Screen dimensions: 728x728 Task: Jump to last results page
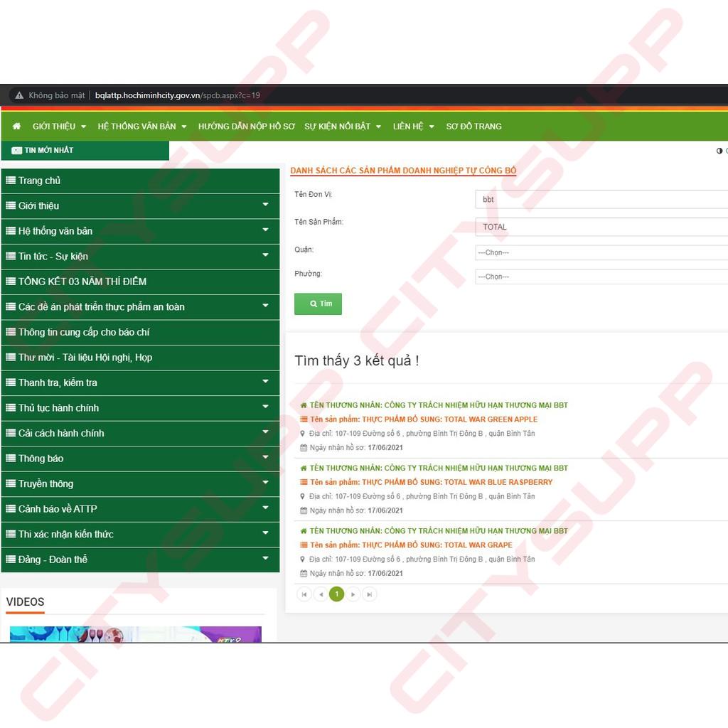point(370,594)
